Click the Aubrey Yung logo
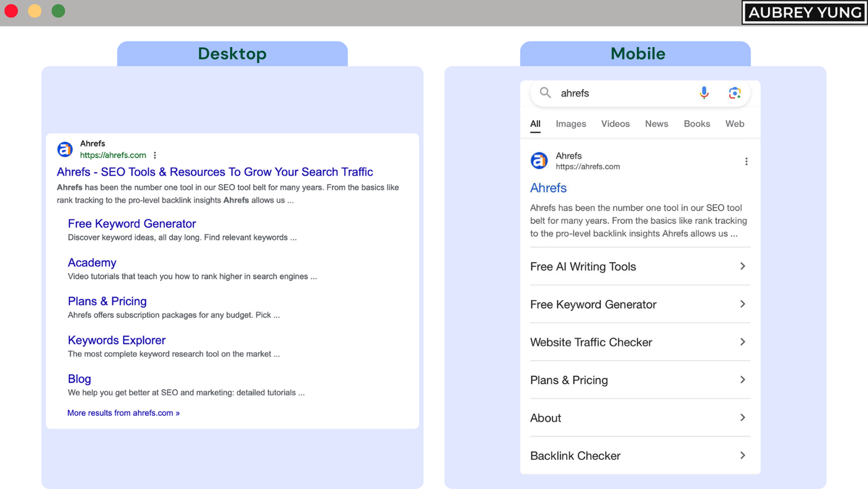 [804, 12]
